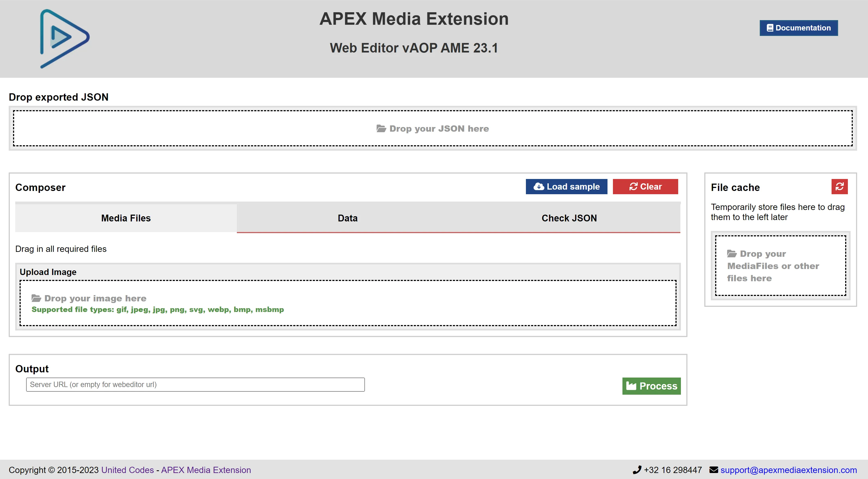Click the 'Supported file types' green text
The height and width of the screenshot is (479, 868).
point(158,310)
